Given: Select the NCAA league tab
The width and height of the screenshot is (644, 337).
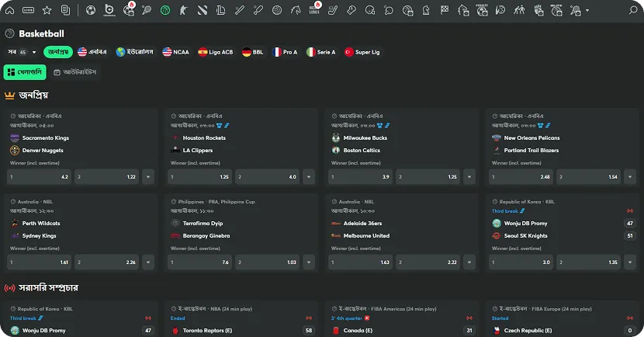Looking at the screenshot, I should click(x=176, y=52).
